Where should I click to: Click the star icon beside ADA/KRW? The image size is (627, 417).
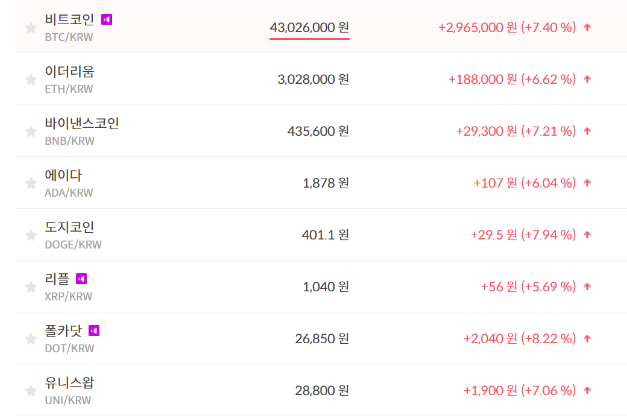[30, 183]
